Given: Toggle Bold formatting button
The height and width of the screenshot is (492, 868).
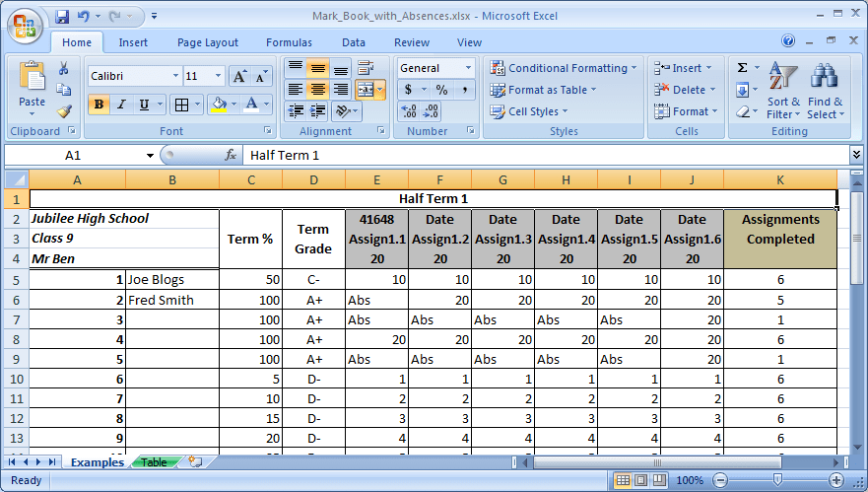Looking at the screenshot, I should (99, 105).
